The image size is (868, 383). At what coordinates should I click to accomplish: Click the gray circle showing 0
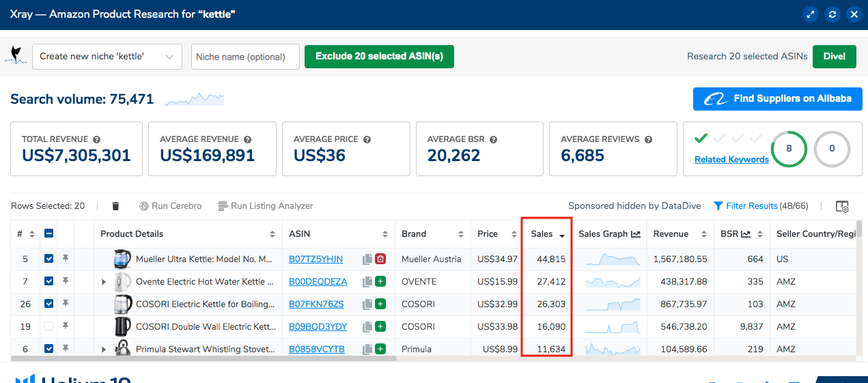pos(832,149)
